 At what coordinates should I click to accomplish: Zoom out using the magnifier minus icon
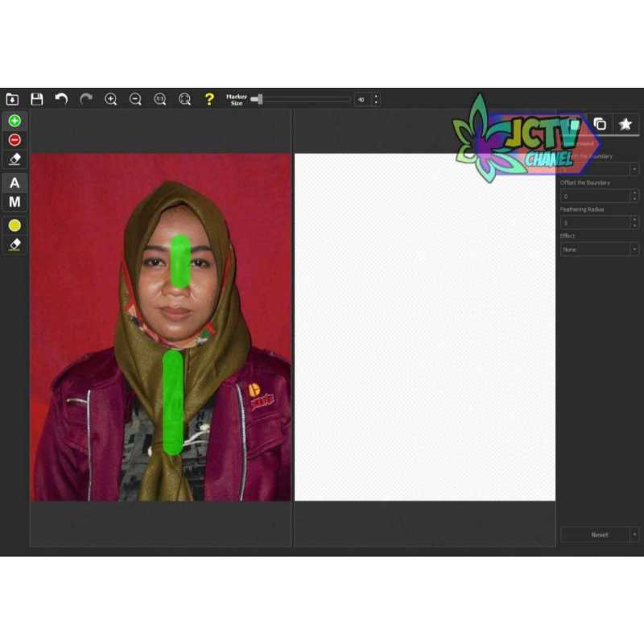(135, 99)
